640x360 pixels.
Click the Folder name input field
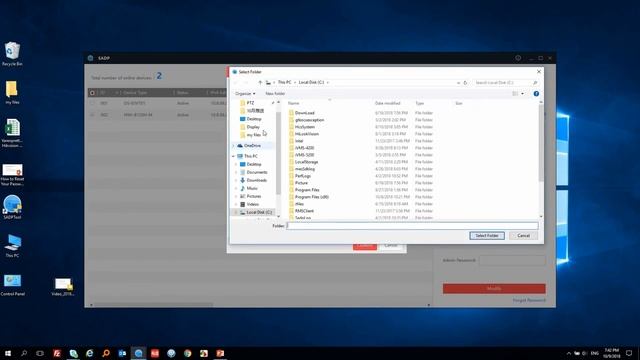[412, 226]
